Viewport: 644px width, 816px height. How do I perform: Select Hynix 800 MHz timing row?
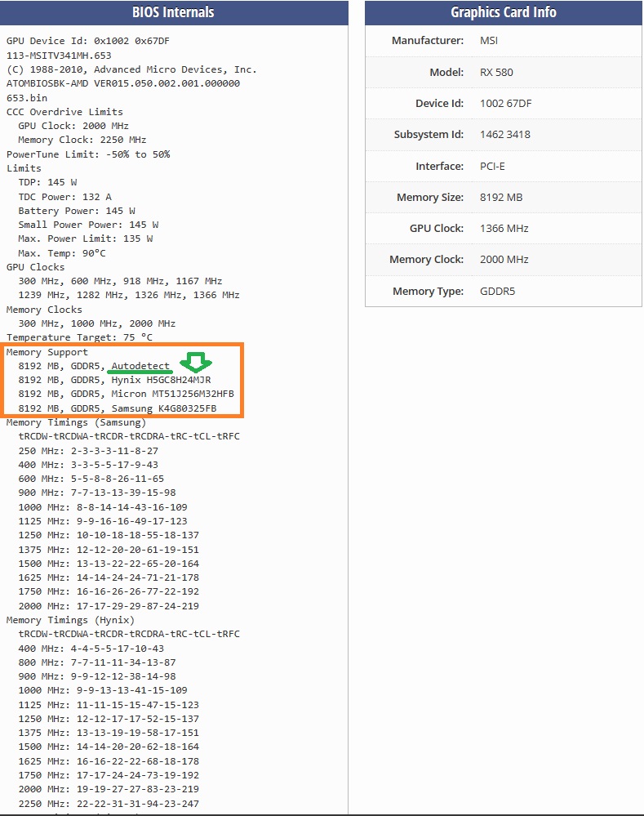click(x=97, y=662)
